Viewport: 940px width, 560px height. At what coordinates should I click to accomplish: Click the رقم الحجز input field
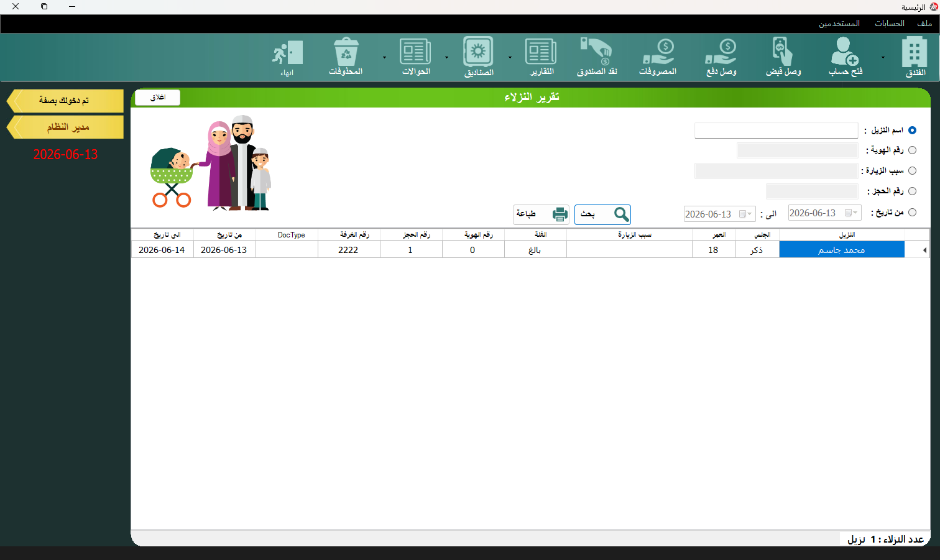click(x=812, y=191)
